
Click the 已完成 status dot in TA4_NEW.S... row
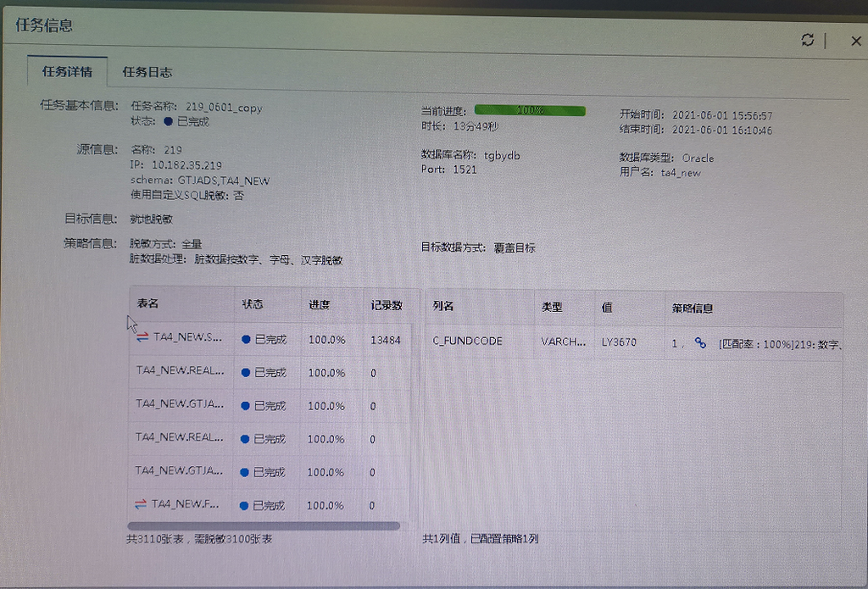point(246,339)
